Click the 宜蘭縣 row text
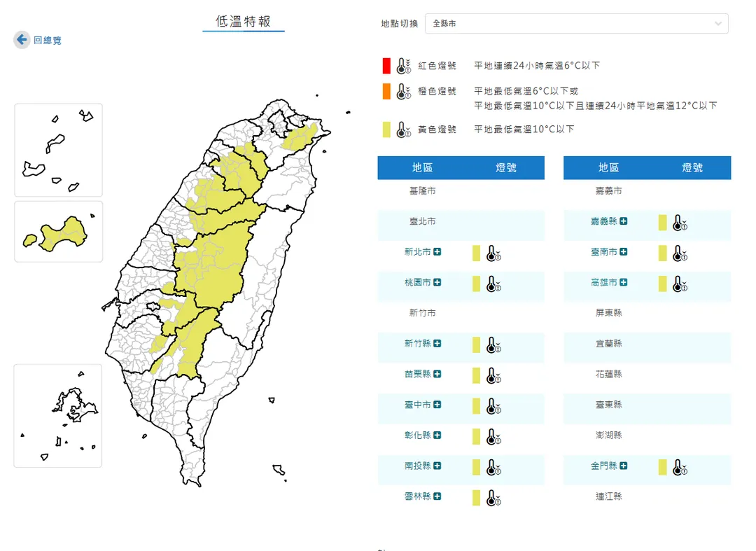 [x=608, y=343]
